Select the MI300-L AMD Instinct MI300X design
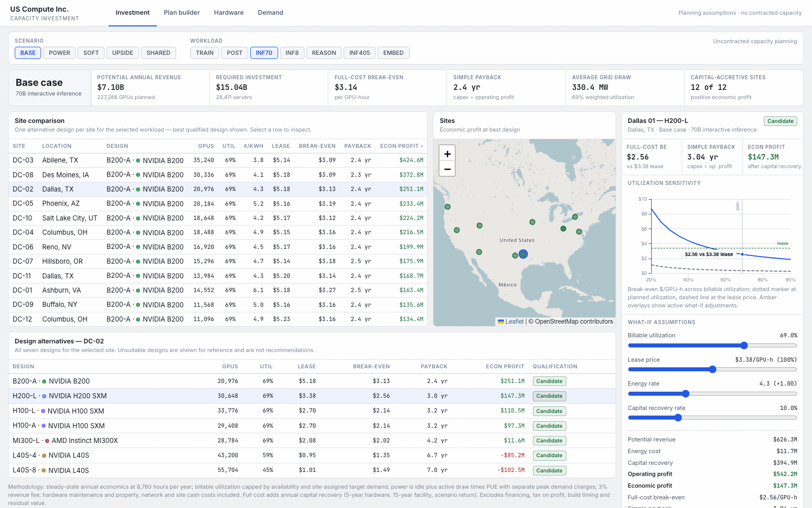Viewport: 812px width, 508px height. point(312,440)
